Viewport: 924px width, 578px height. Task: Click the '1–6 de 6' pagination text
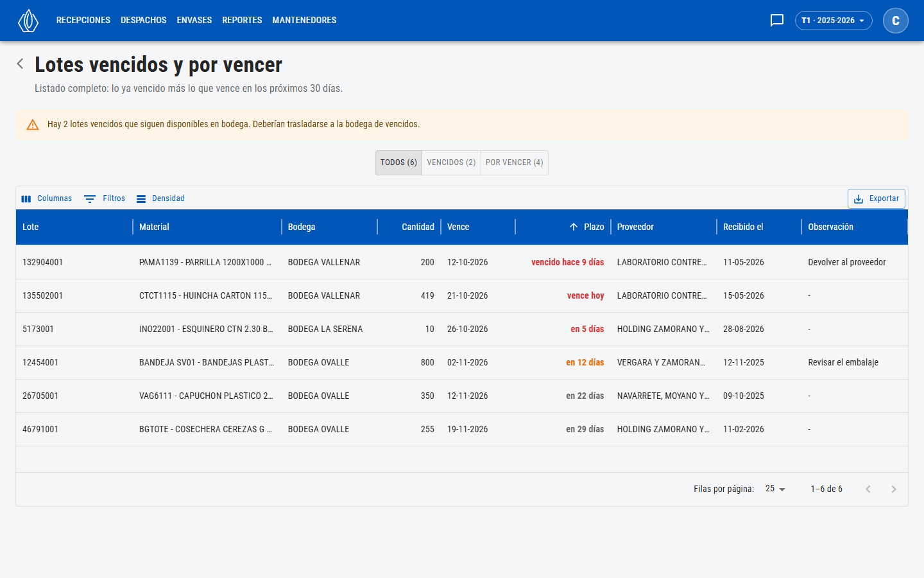point(826,489)
